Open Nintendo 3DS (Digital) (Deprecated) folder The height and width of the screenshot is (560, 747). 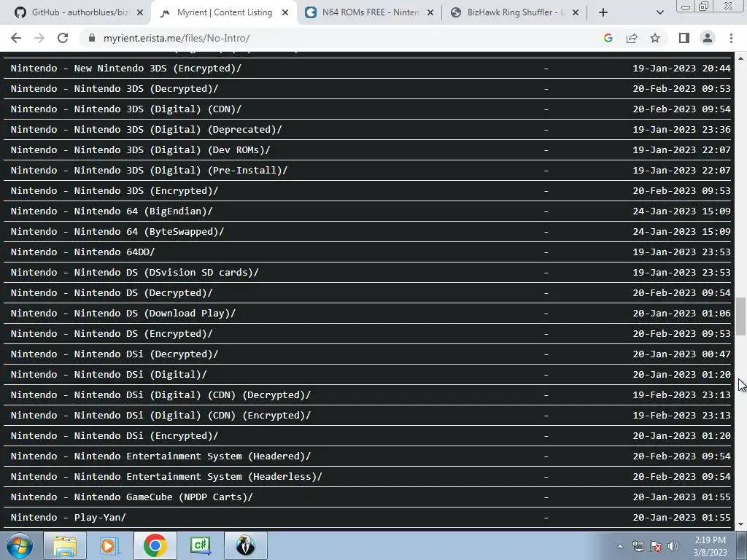coord(146,130)
